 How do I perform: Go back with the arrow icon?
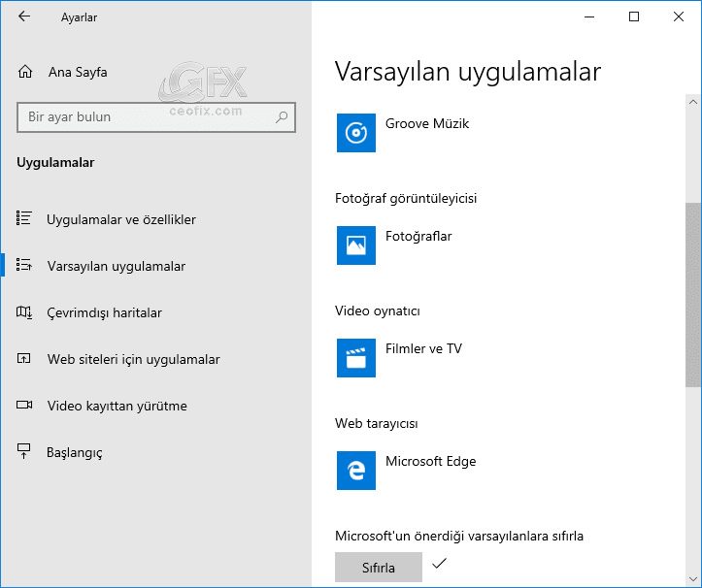pyautogui.click(x=24, y=16)
